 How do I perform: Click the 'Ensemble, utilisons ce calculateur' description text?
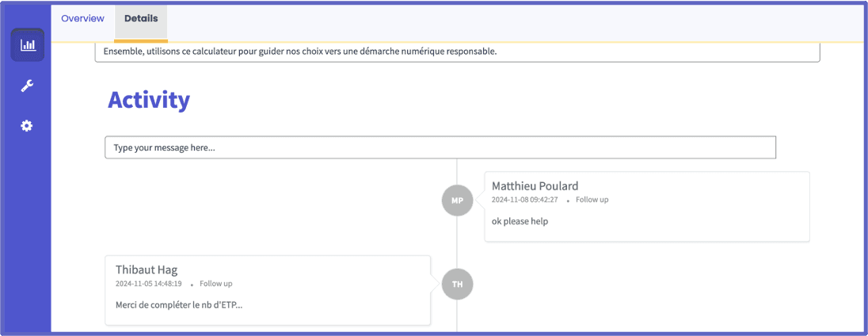coord(300,52)
